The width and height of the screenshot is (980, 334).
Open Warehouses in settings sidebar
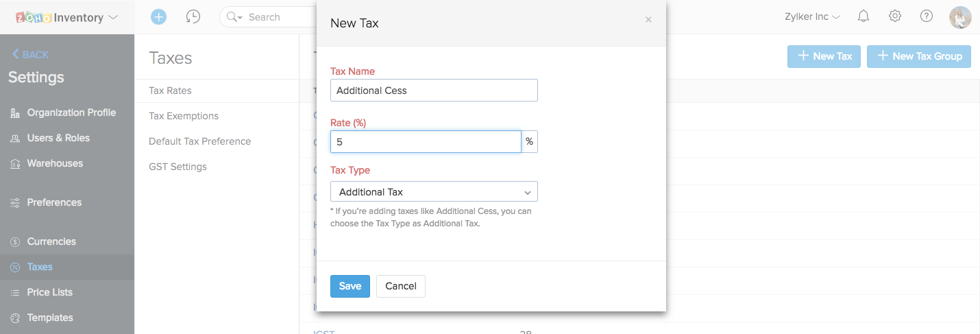coord(55,163)
